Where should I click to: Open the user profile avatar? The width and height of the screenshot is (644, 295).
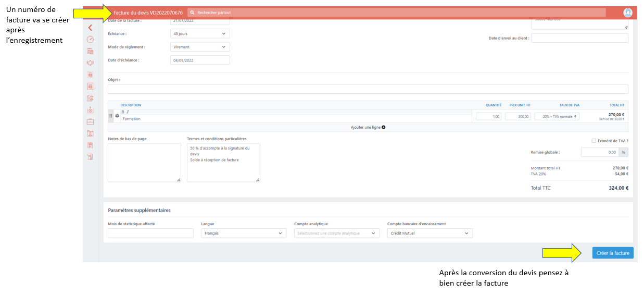[627, 13]
